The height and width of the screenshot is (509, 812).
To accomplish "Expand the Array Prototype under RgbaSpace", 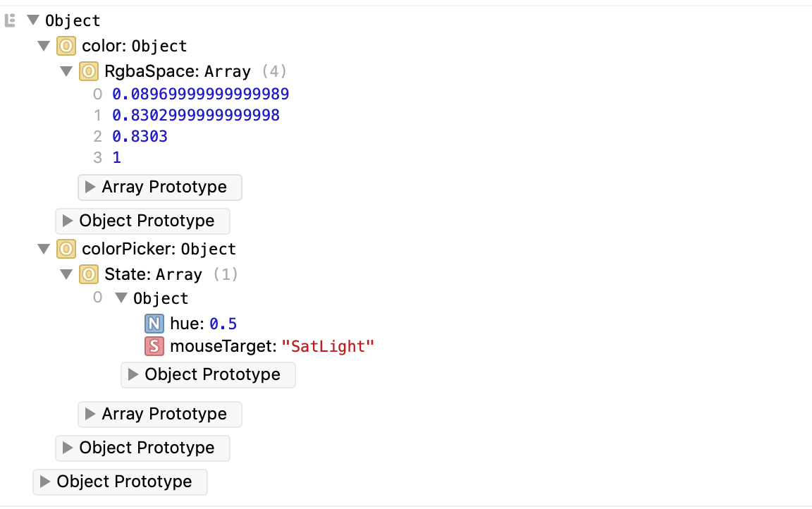I will pyautogui.click(x=159, y=187).
